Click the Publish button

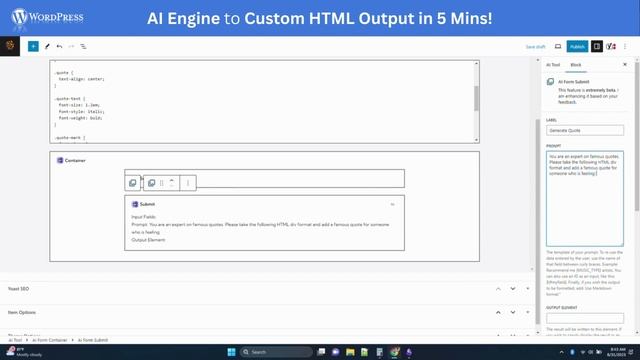(577, 47)
